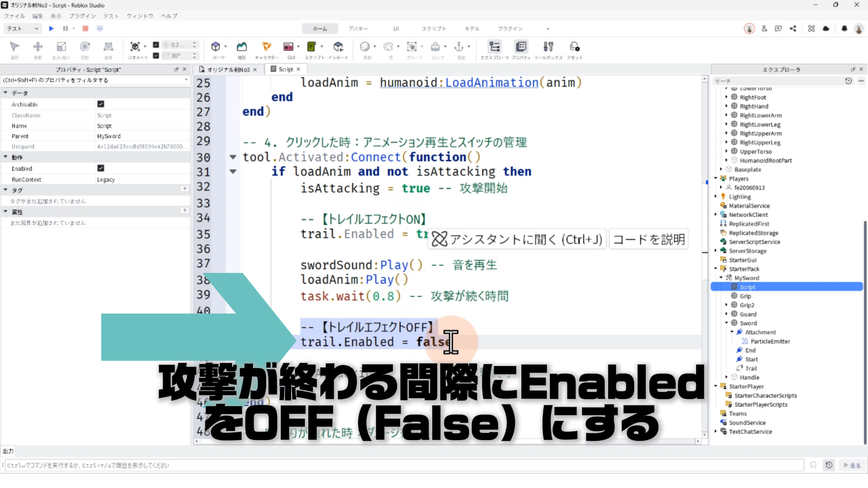
Task: Toggle the Properties panel icon
Action: click(521, 47)
